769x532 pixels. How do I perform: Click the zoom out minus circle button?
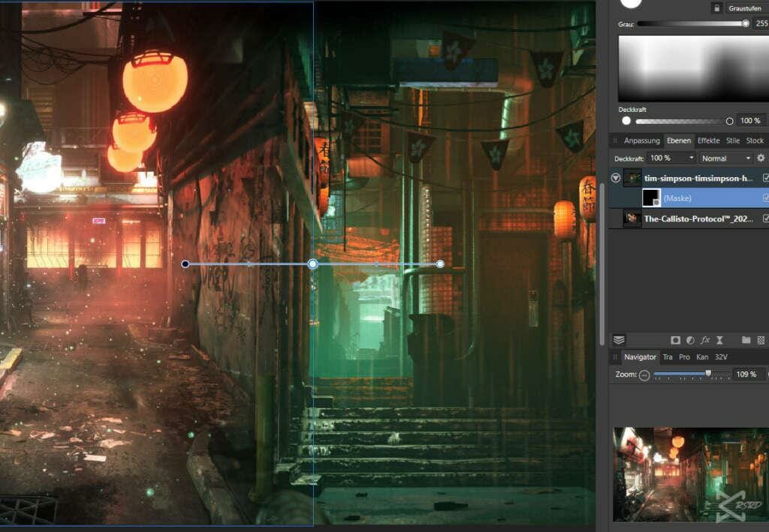click(x=644, y=374)
